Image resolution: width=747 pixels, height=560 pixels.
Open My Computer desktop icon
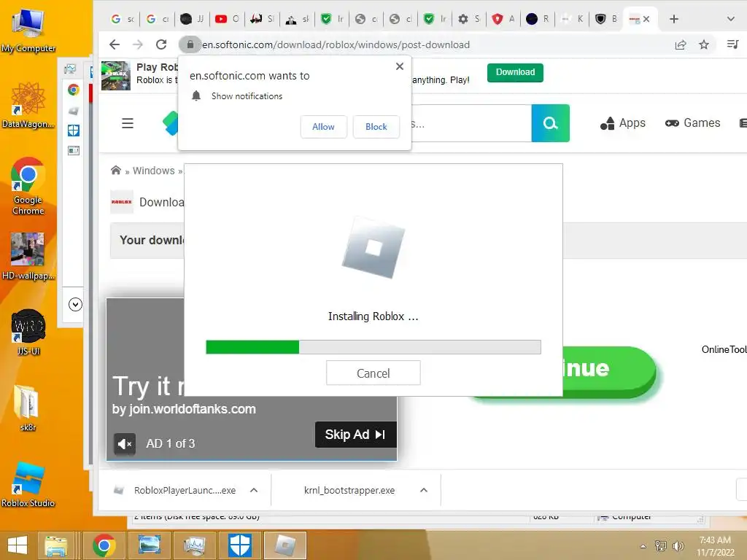pyautogui.click(x=28, y=31)
